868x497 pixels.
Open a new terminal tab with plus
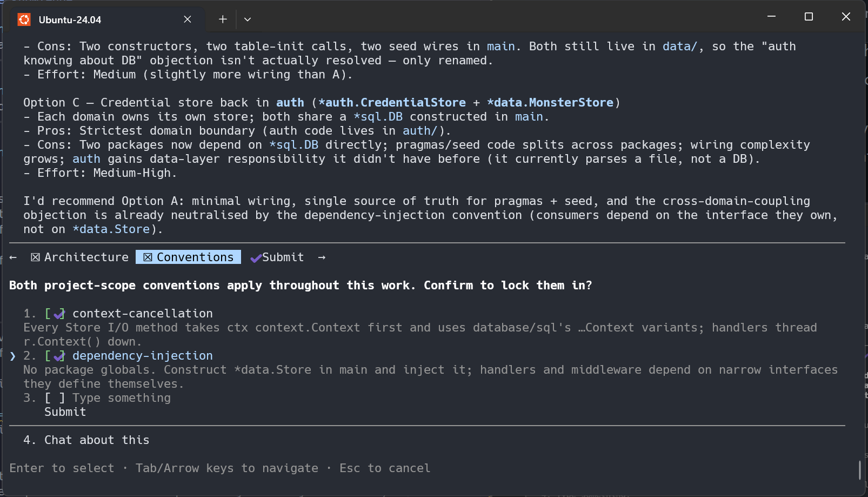point(223,19)
